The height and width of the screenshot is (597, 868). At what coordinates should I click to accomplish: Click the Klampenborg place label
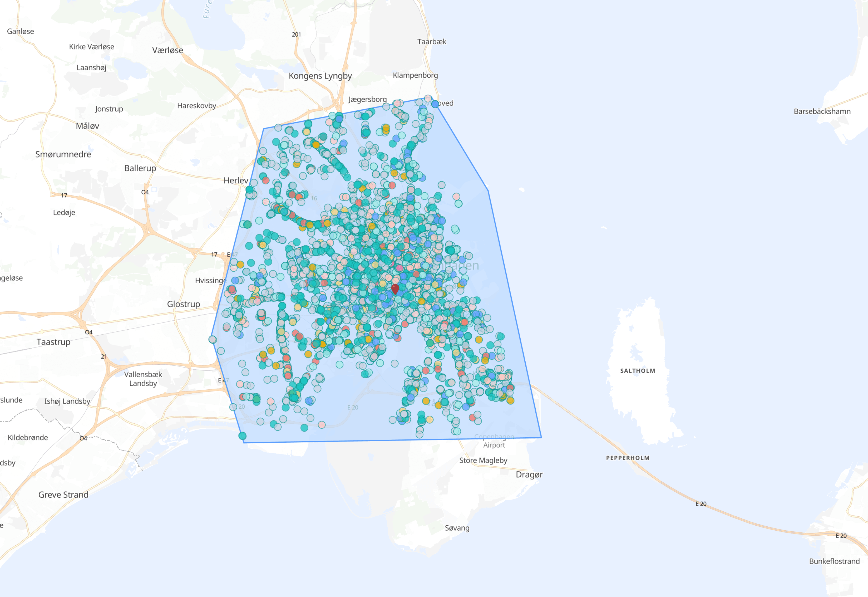[x=415, y=75]
